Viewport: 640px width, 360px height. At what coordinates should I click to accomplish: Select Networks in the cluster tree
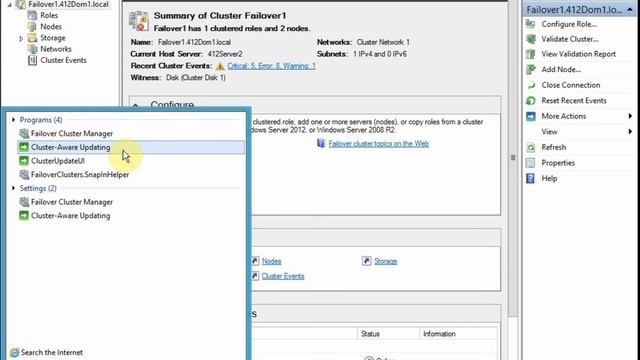coord(56,49)
